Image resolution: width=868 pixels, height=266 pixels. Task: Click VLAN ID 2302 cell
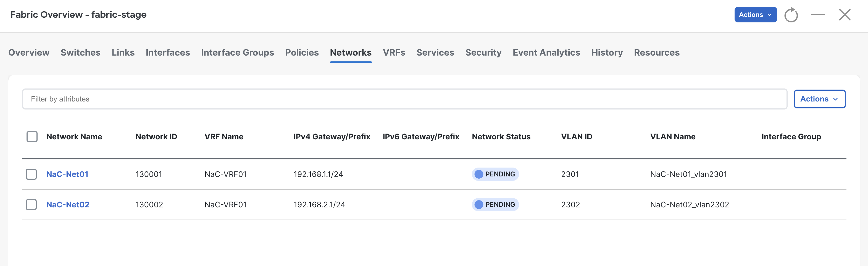point(570,204)
